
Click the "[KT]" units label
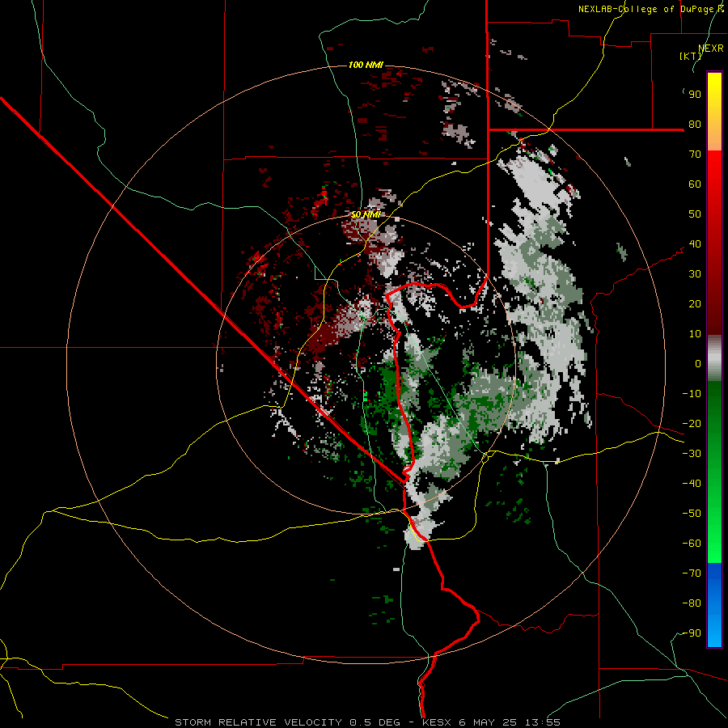pos(691,56)
